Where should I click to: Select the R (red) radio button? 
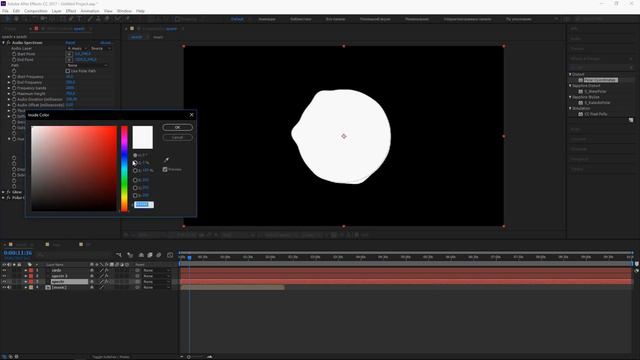click(135, 180)
